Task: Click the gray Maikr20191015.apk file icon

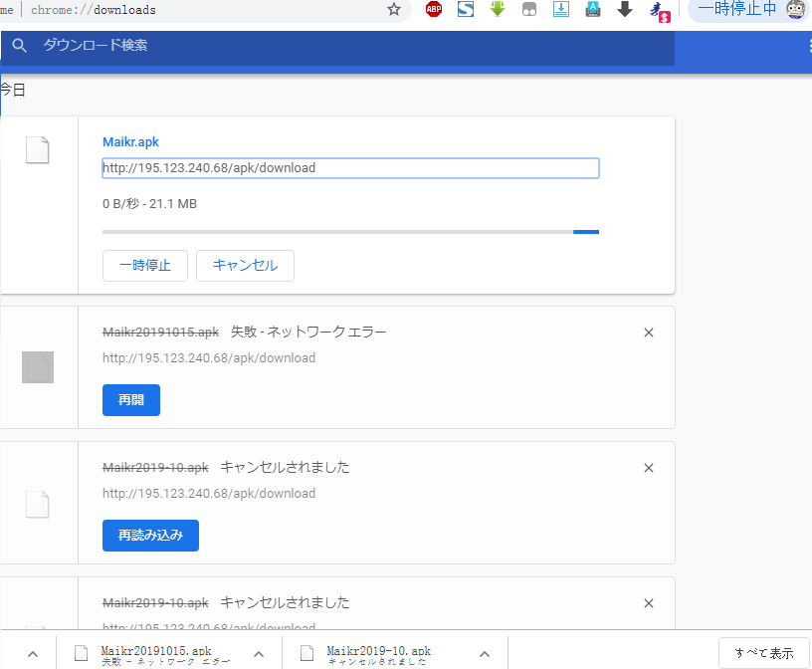Action: pos(37,367)
